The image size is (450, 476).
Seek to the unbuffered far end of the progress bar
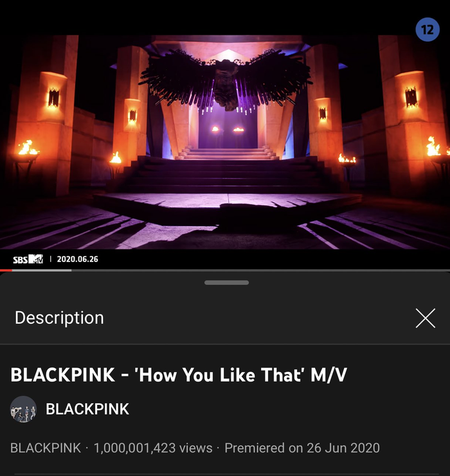click(x=261, y=270)
